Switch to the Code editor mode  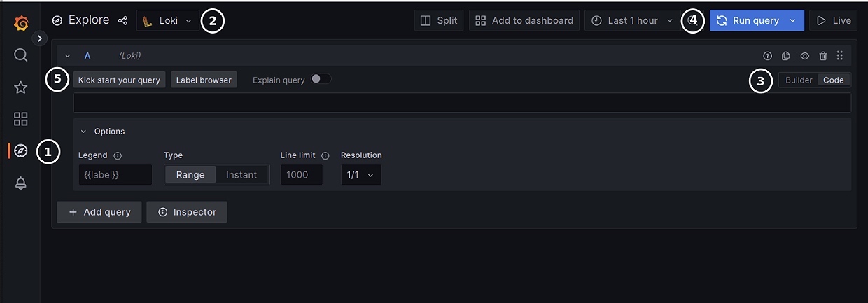click(x=834, y=80)
